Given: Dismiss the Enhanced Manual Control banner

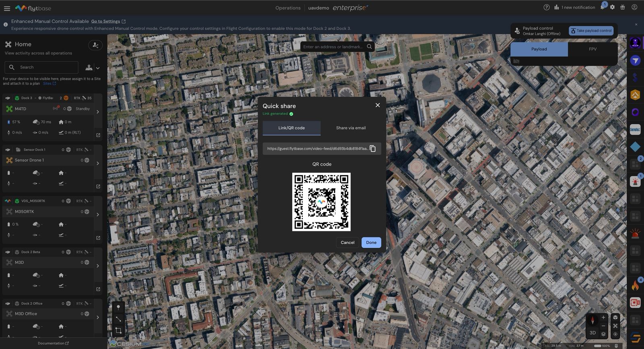Looking at the screenshot, I should click(x=636, y=25).
